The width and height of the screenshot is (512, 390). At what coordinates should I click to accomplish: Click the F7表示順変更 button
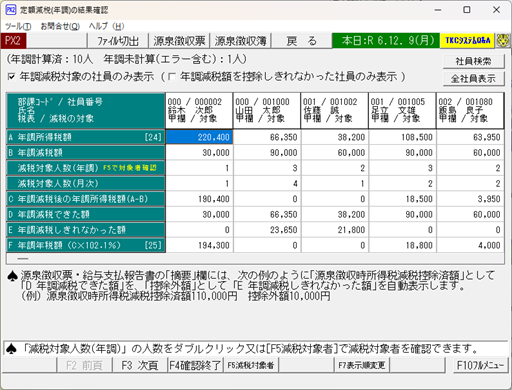coord(362,365)
